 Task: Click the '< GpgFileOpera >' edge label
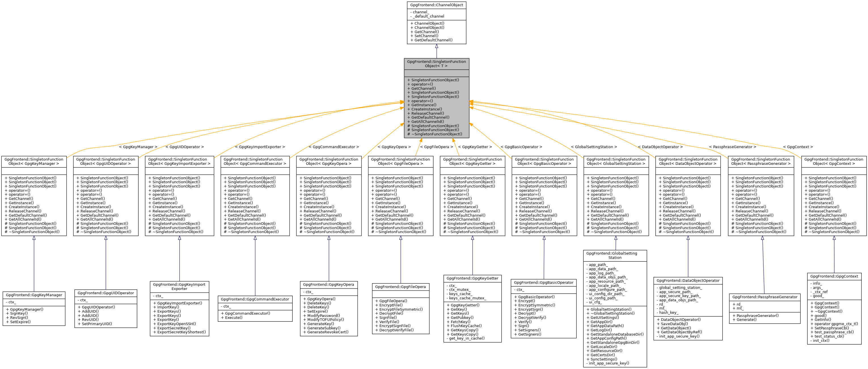coord(437,147)
